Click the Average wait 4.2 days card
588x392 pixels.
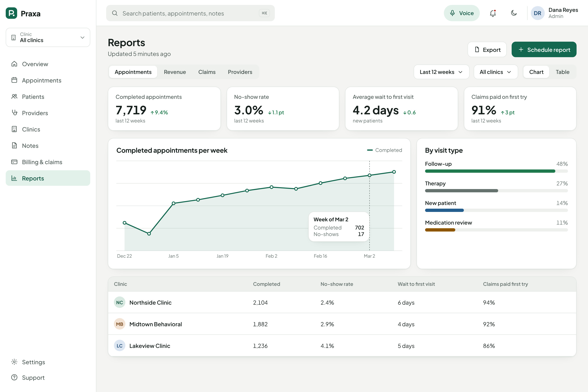click(401, 108)
